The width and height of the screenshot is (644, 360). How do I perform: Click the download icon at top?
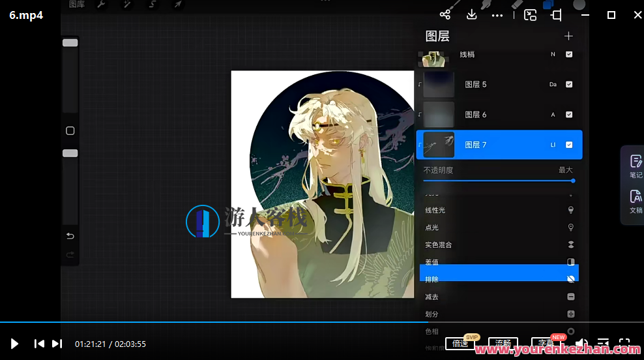pos(472,14)
